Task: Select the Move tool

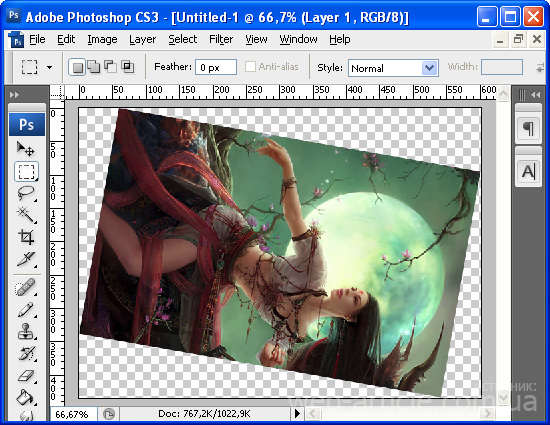Action: pos(26,149)
